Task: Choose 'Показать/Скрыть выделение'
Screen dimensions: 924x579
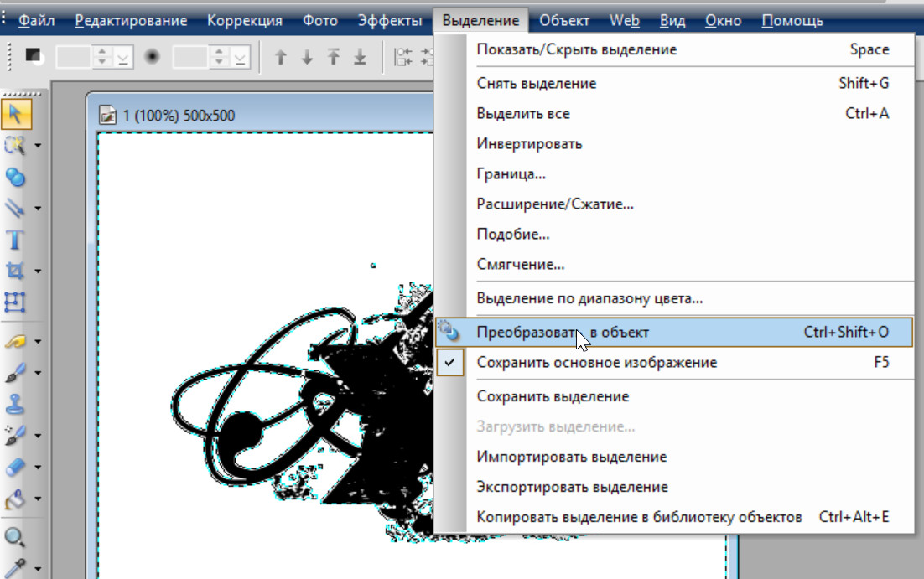Action: pyautogui.click(x=674, y=49)
